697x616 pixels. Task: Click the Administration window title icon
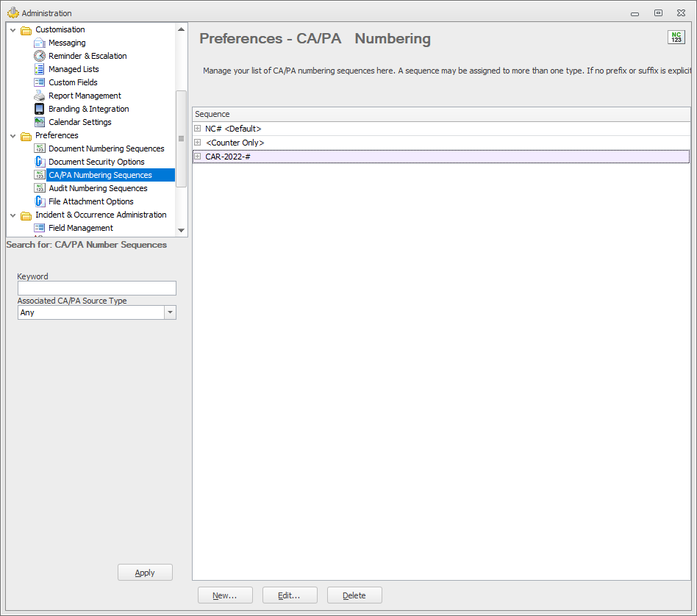coord(13,13)
